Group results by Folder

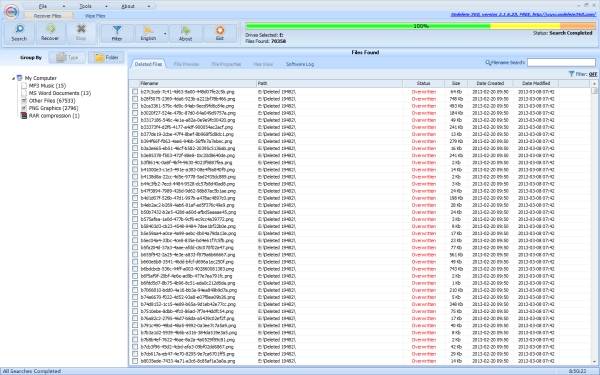[x=106, y=57]
